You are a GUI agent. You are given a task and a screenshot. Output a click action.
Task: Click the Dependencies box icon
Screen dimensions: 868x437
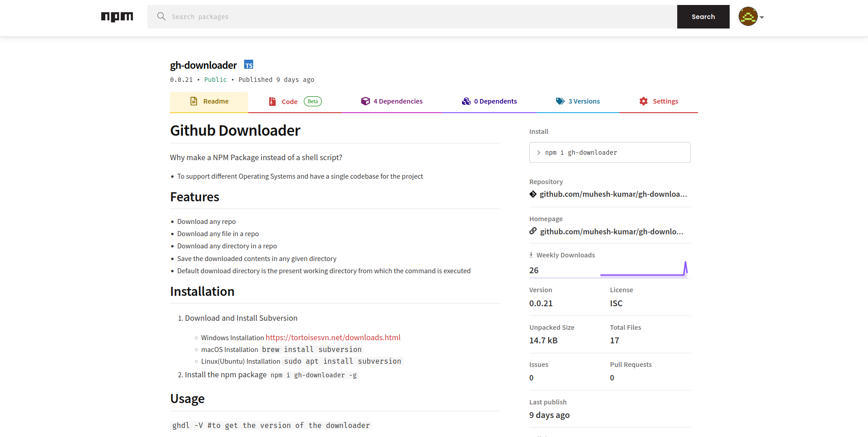click(365, 101)
